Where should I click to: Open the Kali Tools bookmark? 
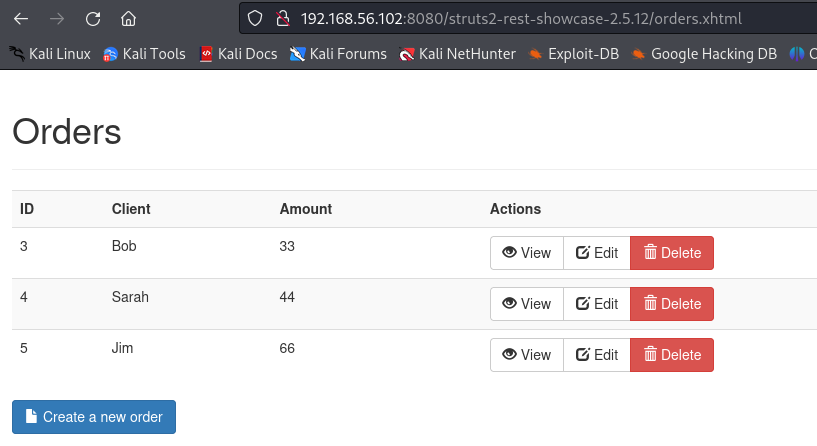pos(144,54)
